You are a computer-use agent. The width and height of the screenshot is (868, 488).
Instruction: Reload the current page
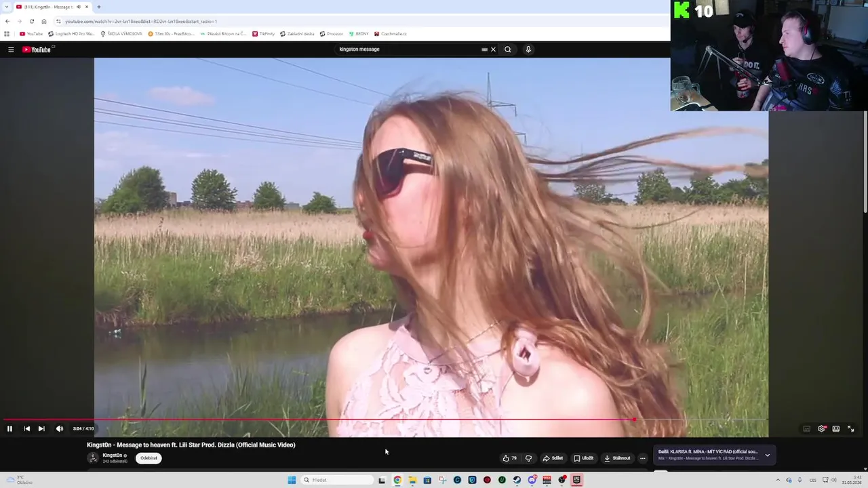[32, 21]
